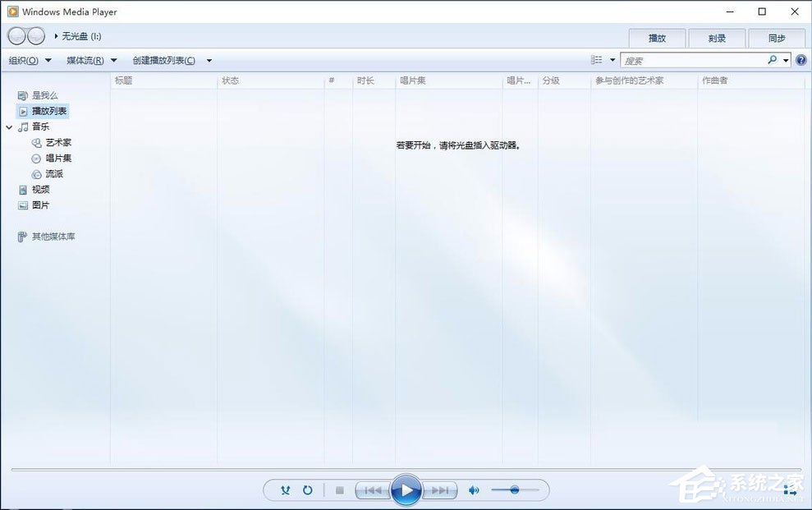Skip to next track

(x=442, y=489)
